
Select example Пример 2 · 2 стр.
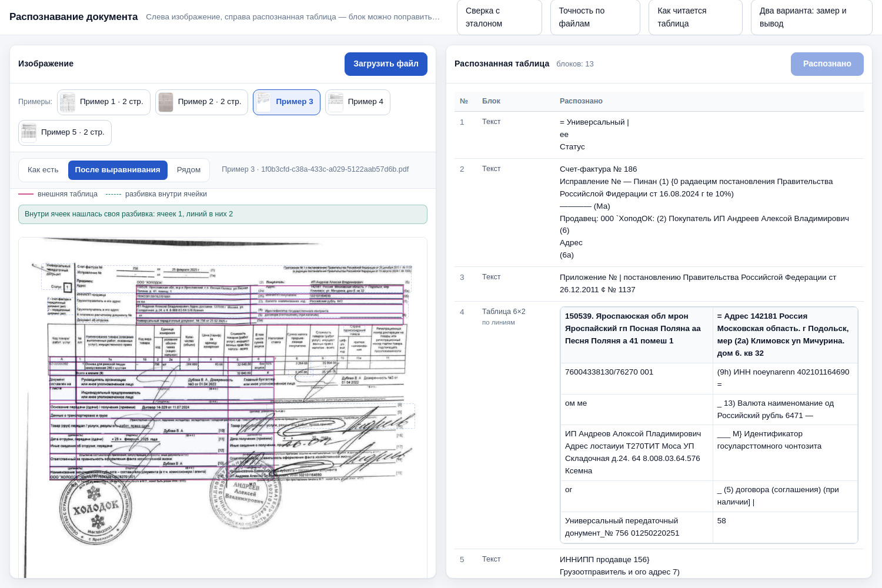coord(202,102)
